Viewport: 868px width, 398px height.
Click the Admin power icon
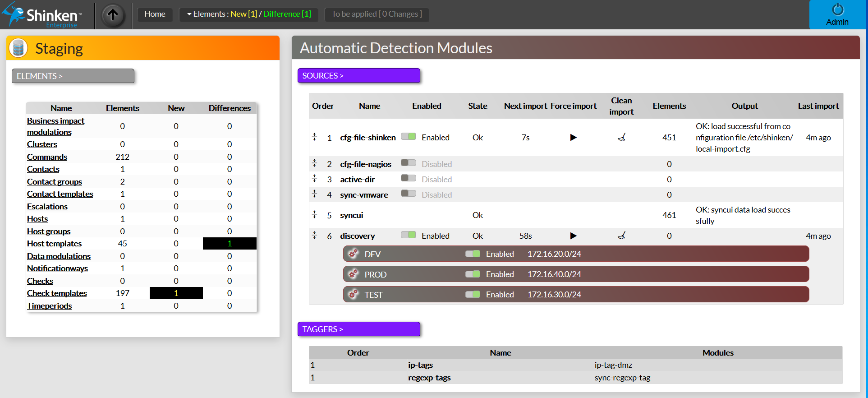837,9
